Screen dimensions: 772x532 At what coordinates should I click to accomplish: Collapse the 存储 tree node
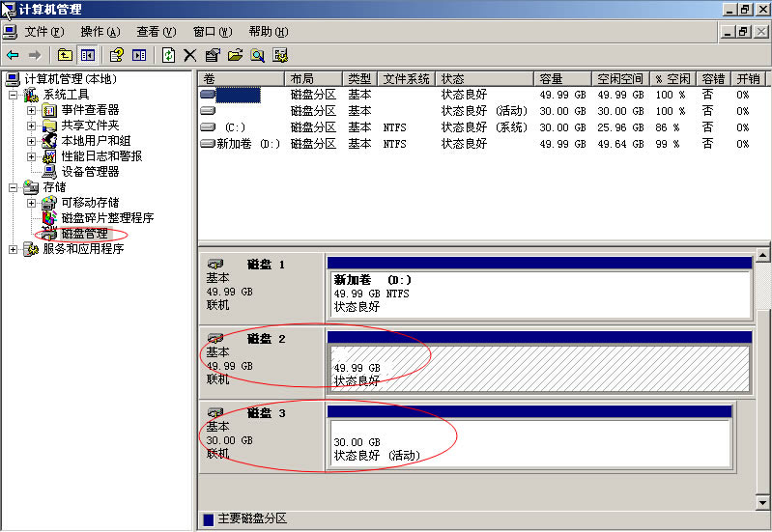(x=14, y=187)
